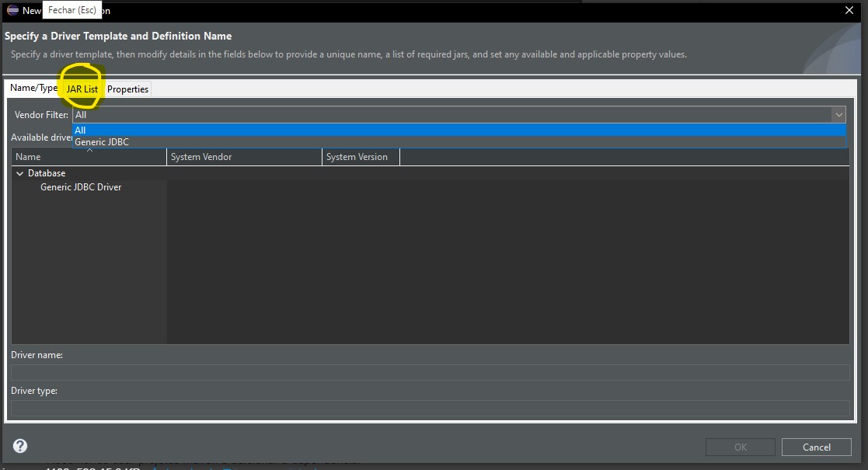Click the Cancel button

817,447
